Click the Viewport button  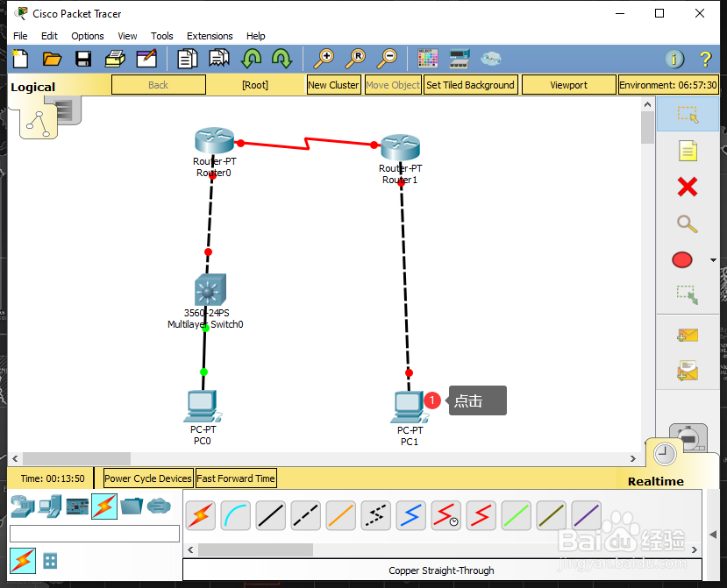tap(568, 85)
